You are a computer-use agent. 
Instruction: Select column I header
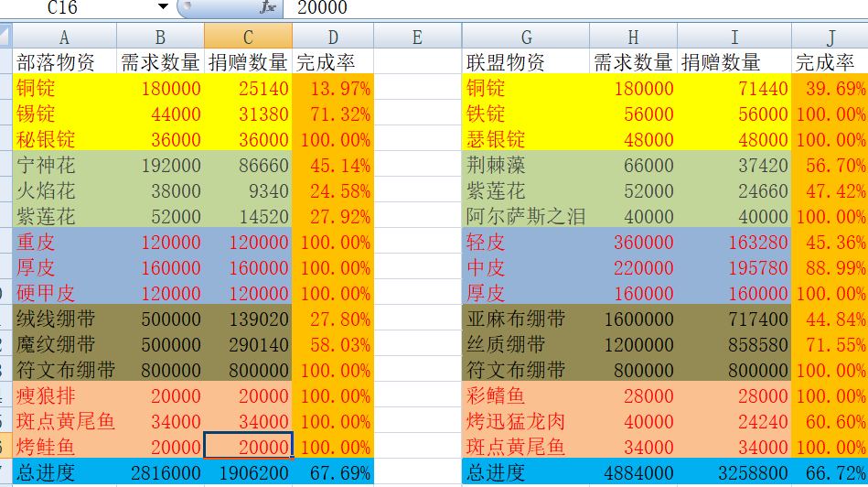click(x=734, y=38)
